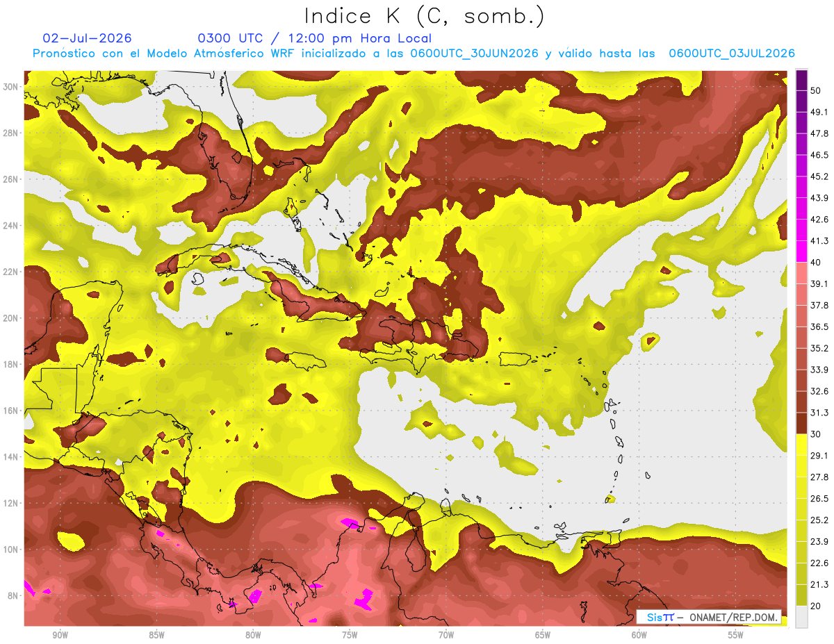Click the colorbar value '39.1'
The image size is (834, 644).
tap(819, 283)
